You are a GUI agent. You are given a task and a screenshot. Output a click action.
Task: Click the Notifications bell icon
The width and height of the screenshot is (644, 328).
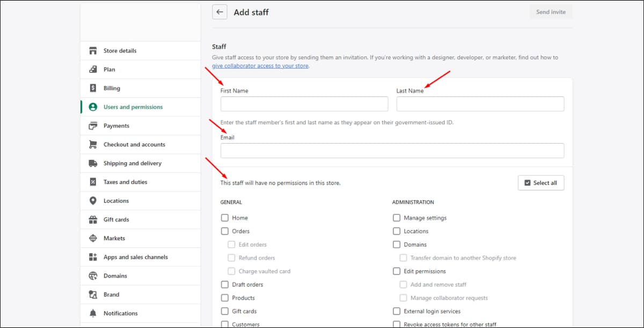(x=93, y=314)
